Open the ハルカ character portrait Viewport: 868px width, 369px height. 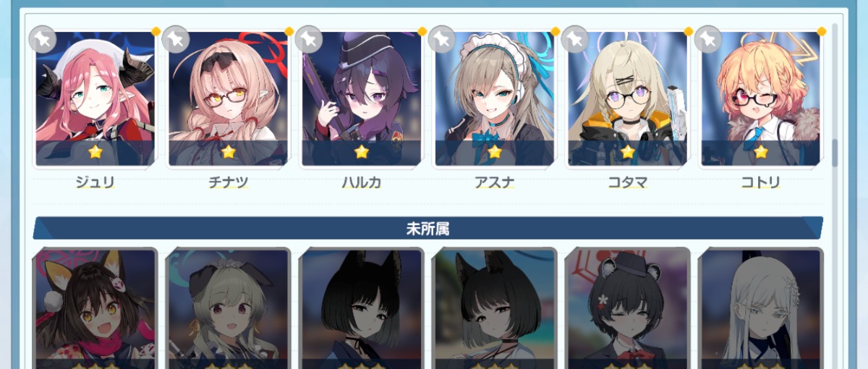(x=361, y=99)
